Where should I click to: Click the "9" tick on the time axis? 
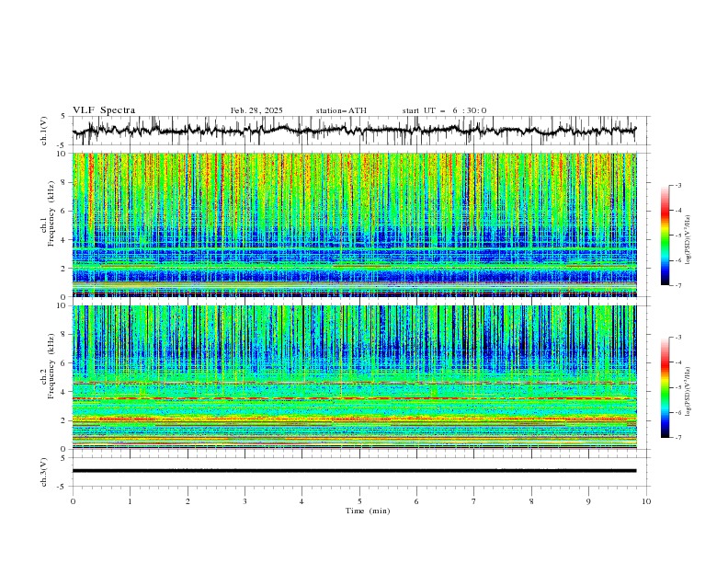(x=588, y=501)
